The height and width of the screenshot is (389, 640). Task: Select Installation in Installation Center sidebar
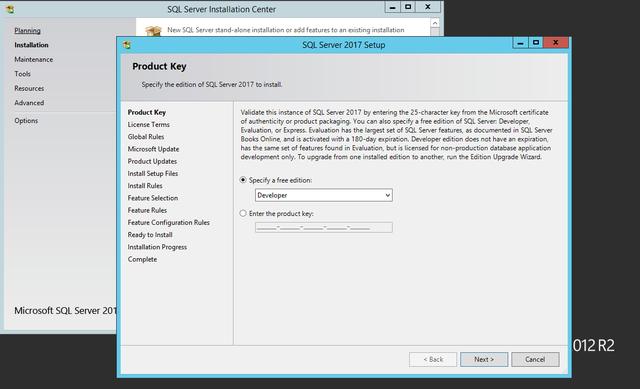tap(31, 45)
